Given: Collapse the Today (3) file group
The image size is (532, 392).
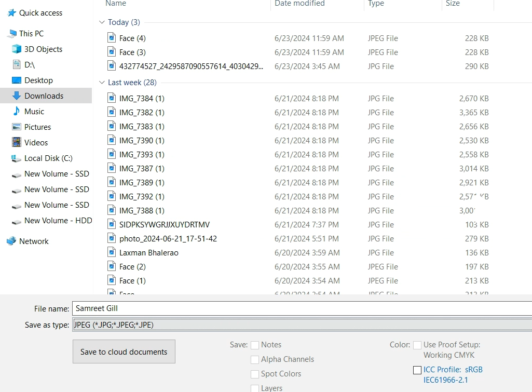Looking at the screenshot, I should 102,22.
